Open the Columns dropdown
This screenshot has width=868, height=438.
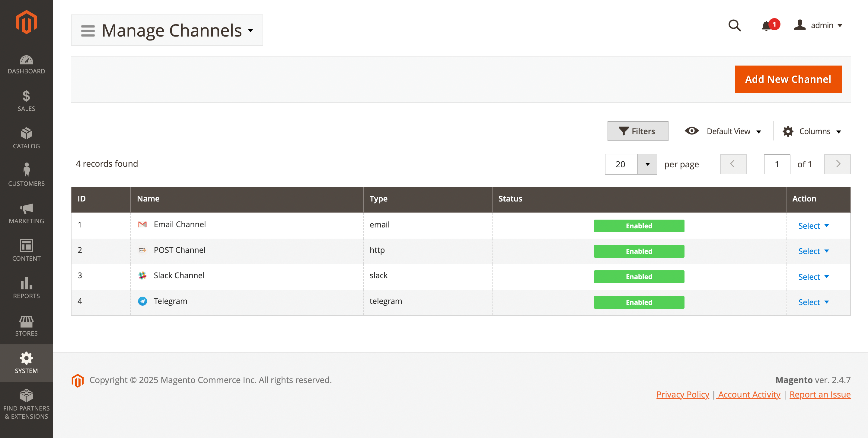coord(812,131)
